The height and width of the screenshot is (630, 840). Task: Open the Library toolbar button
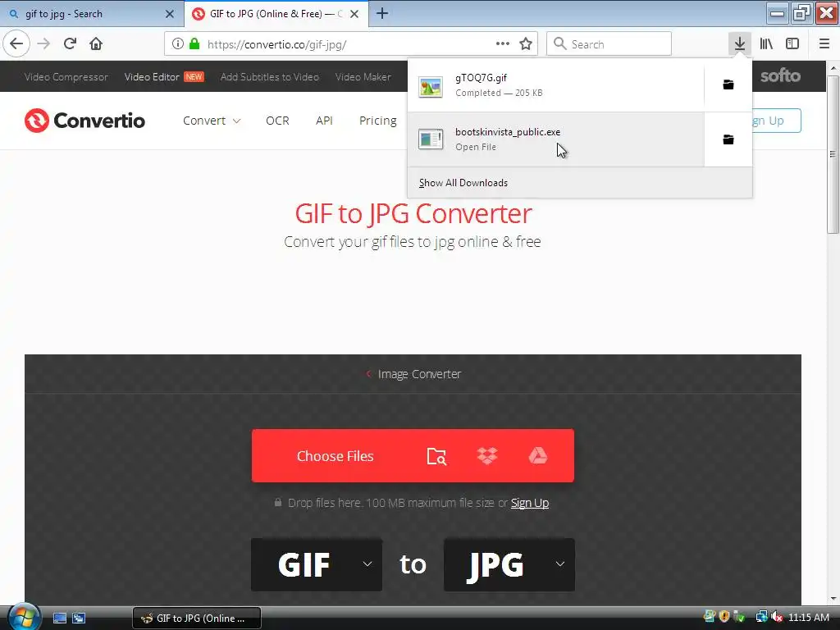tap(766, 44)
